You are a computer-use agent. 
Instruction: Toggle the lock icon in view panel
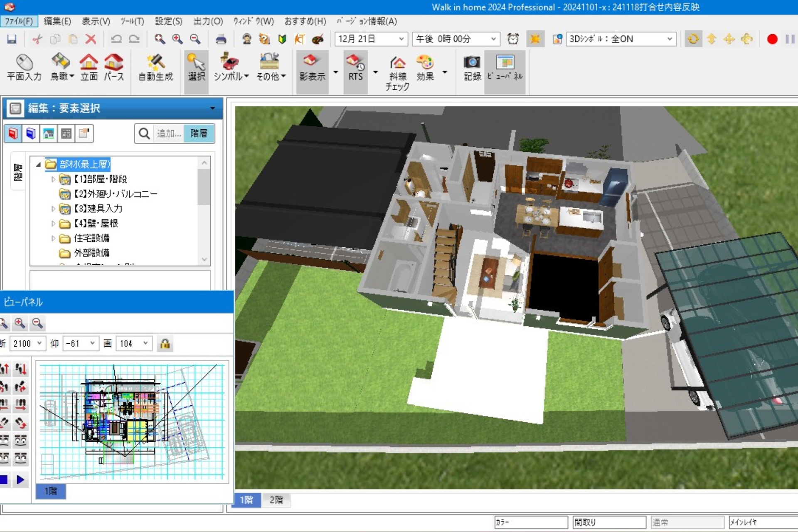(165, 344)
